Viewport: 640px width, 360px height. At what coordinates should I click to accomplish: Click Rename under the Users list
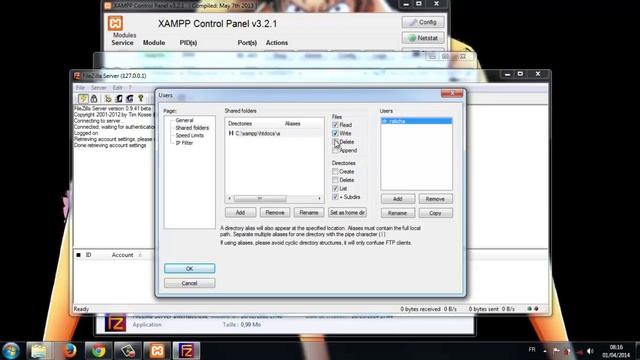pyautogui.click(x=398, y=213)
